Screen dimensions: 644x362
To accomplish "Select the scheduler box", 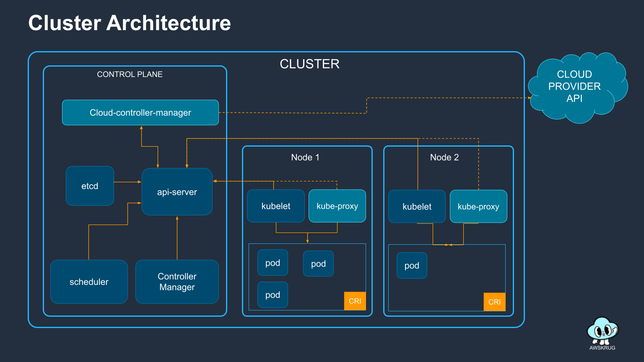I will pos(89,282).
